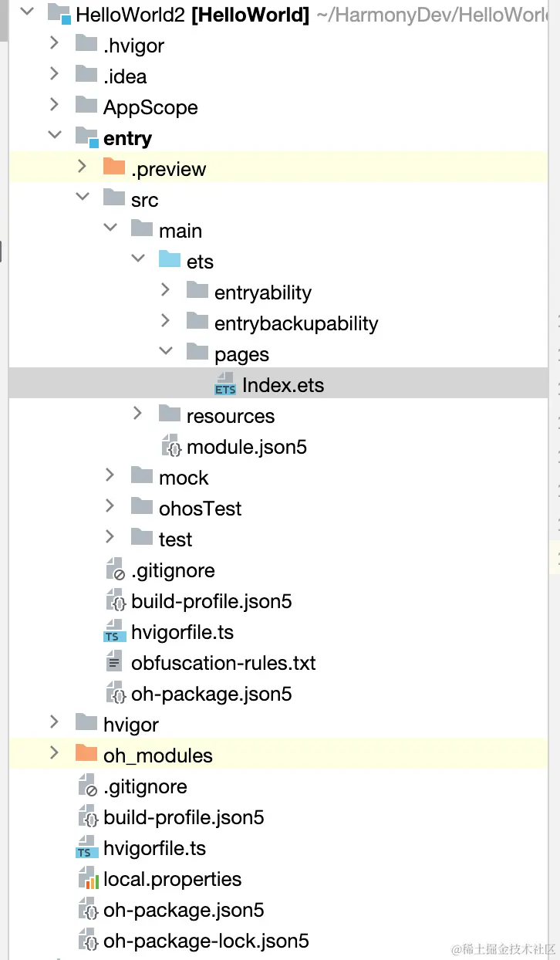560x960 pixels.
Task: Expand the oh_modules folder
Action: 54,752
